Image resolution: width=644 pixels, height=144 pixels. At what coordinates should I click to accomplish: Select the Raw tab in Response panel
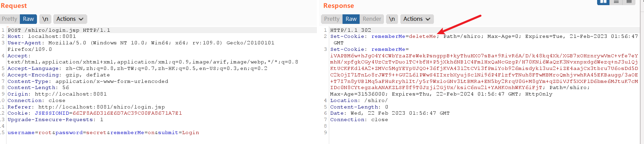(351, 19)
